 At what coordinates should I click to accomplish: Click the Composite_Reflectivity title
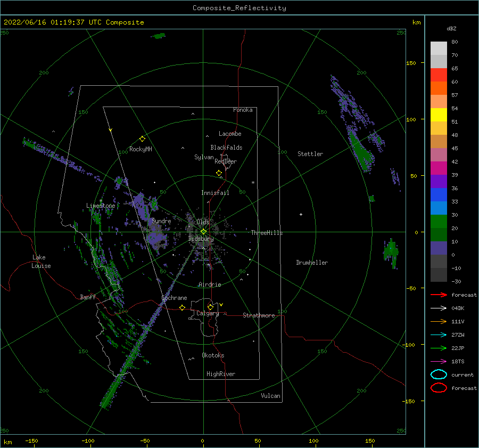(x=240, y=8)
